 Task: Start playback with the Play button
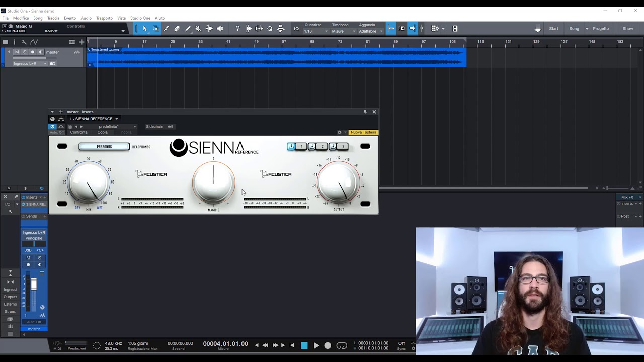click(x=316, y=345)
